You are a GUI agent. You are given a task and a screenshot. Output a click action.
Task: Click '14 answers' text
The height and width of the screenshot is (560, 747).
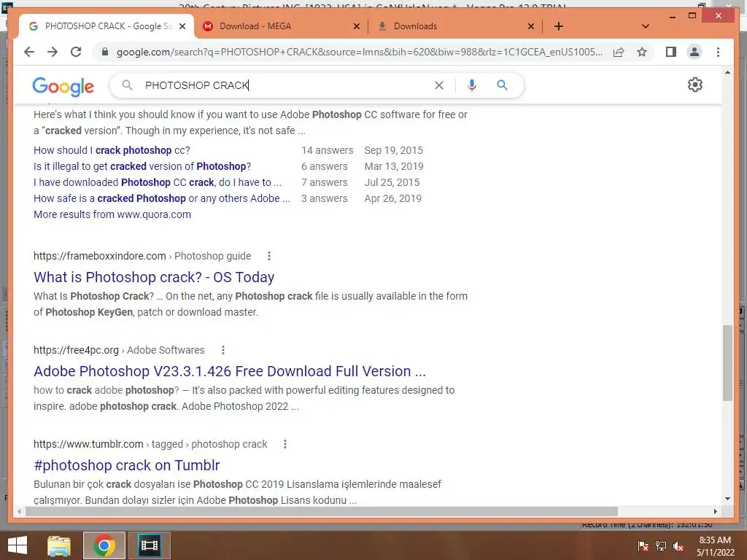click(x=328, y=150)
